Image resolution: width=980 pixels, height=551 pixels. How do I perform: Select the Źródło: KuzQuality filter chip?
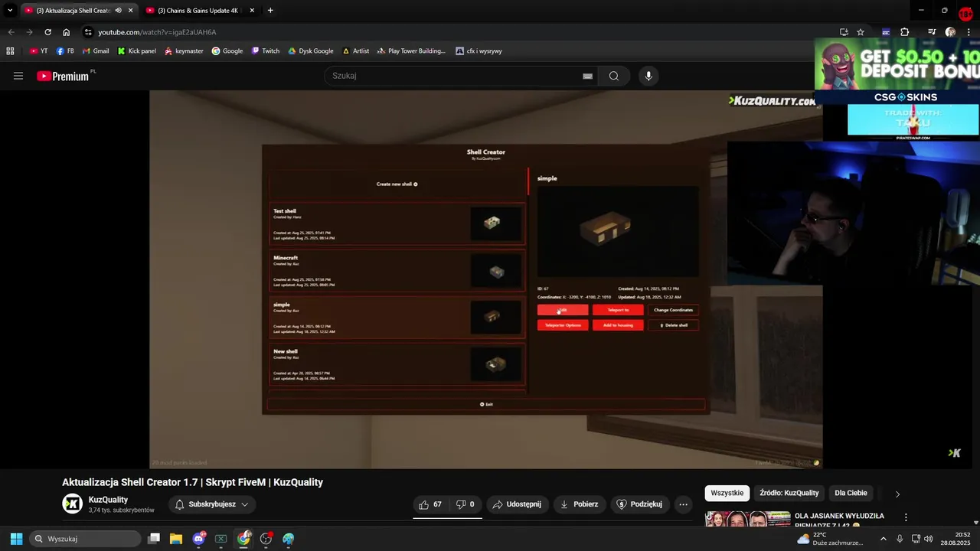coord(789,494)
